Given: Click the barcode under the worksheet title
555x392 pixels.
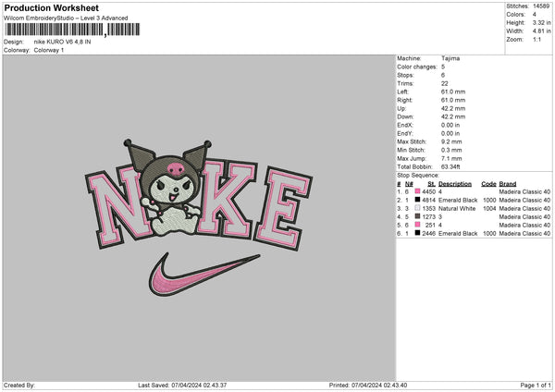Looking at the screenshot, I should (x=72, y=30).
